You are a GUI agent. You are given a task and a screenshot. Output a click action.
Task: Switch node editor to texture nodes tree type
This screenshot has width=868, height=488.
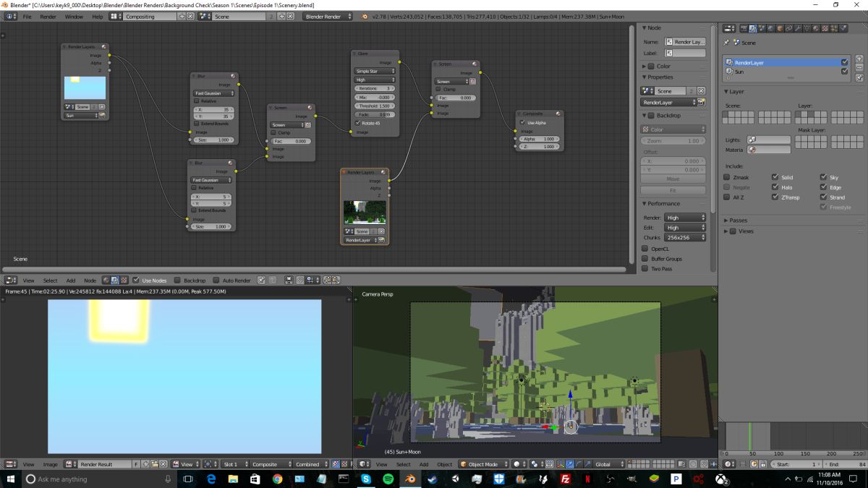tap(124, 280)
